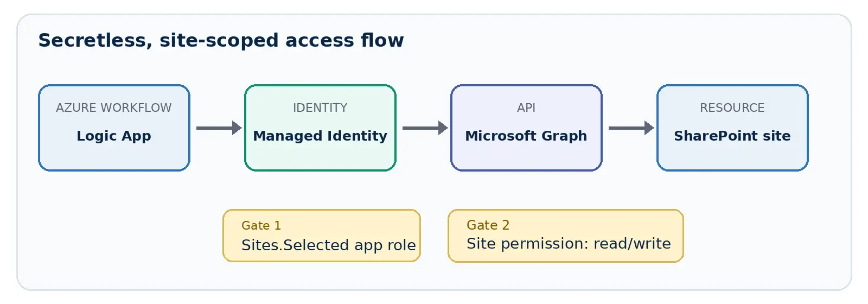
Task: Click 'Sites.Selected app role' text
Action: [x=329, y=245]
